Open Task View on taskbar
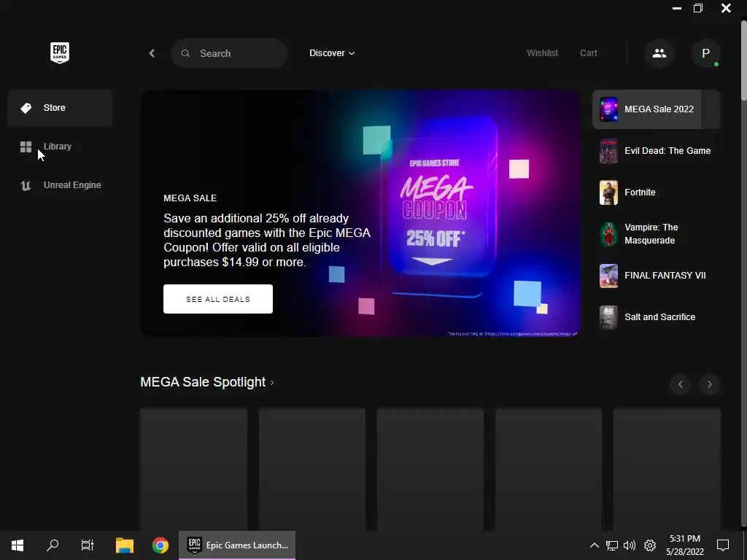 88,545
